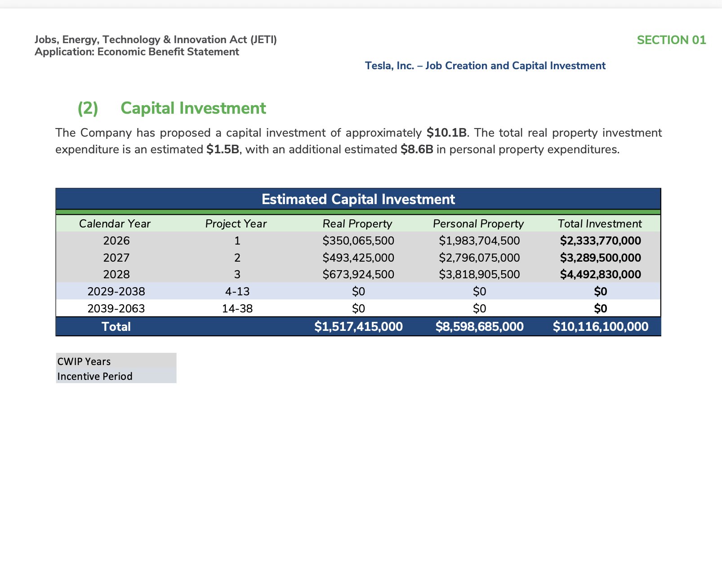Click the 'Application: Economic Benefit Statement' header line
The width and height of the screenshot is (722, 588).
pos(137,52)
